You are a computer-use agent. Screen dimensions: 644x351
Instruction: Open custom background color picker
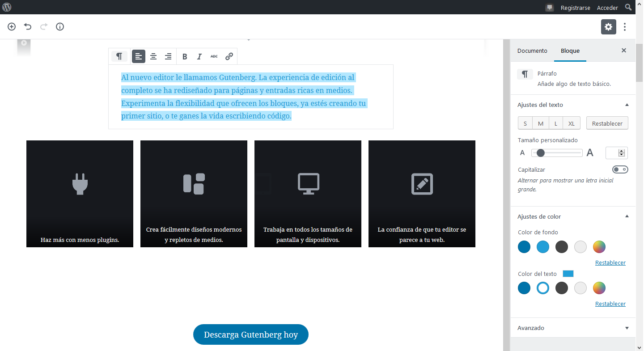[599, 247]
